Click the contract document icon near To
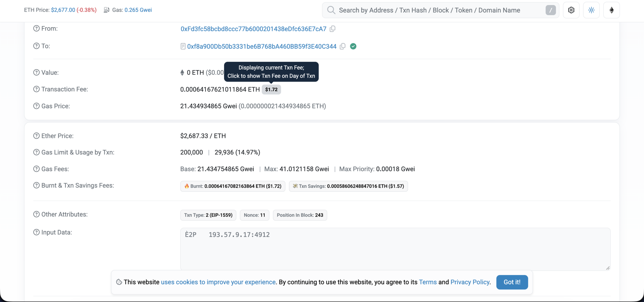This screenshot has height=302, width=644. point(183,46)
